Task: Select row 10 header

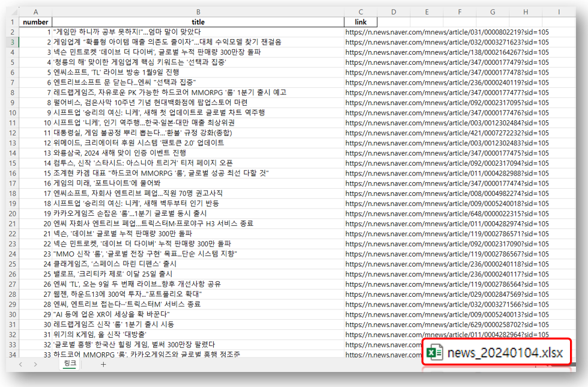Action: pyautogui.click(x=13, y=112)
